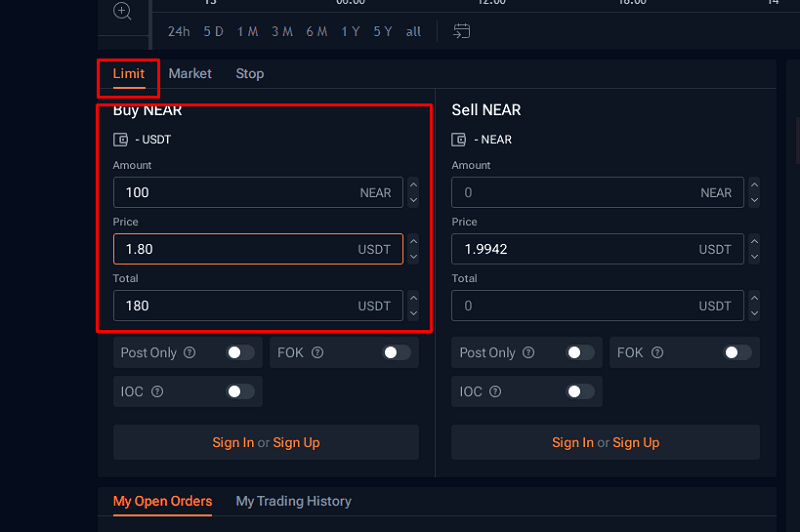
Task: Increase Buy Total with the up arrow
Action: pos(414,298)
